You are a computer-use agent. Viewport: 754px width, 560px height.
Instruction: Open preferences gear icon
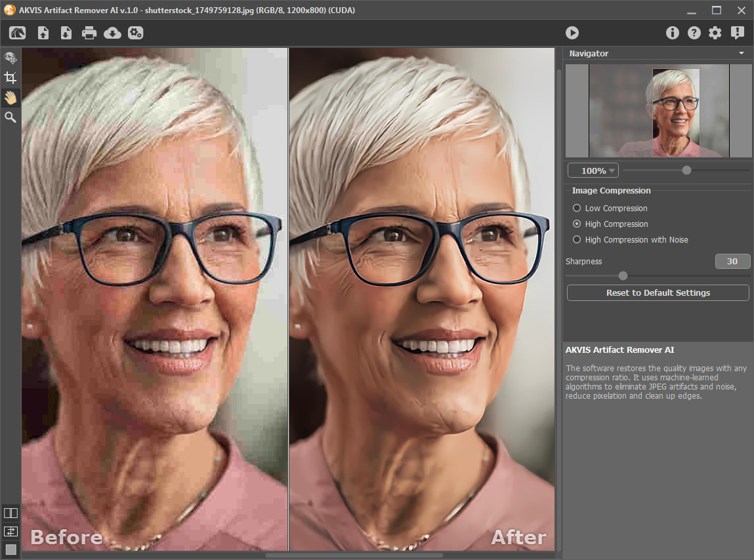click(x=715, y=33)
